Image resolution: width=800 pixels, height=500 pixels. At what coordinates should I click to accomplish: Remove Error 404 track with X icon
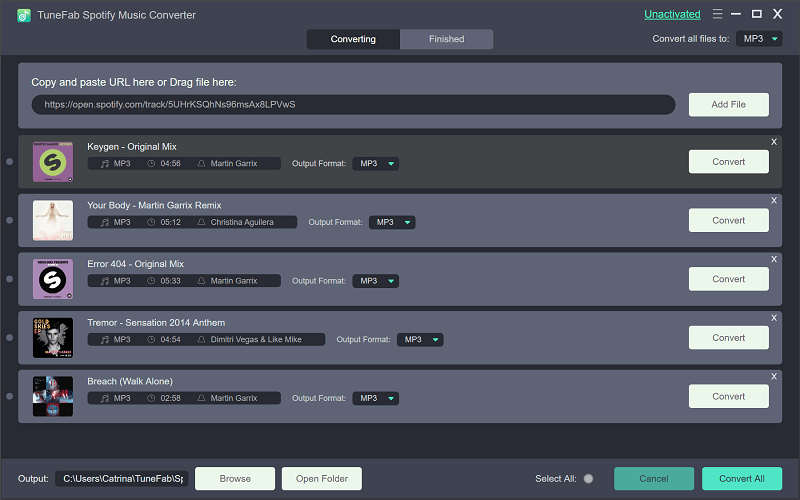(x=773, y=260)
